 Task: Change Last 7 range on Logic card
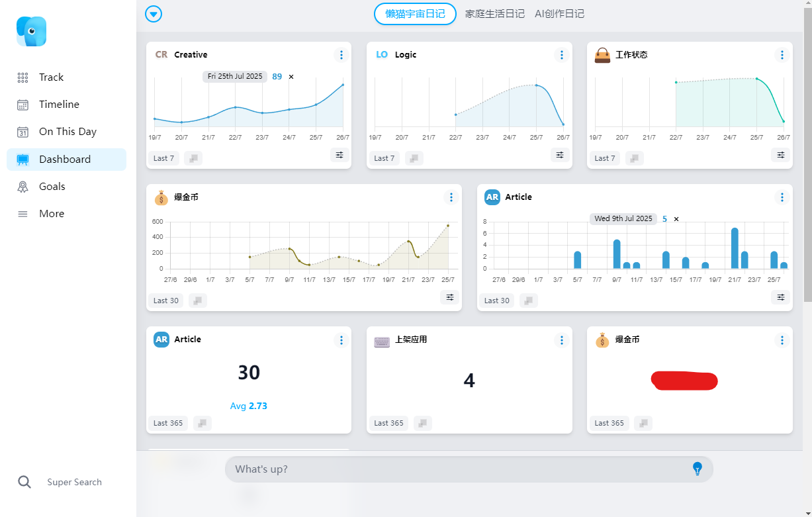click(384, 158)
